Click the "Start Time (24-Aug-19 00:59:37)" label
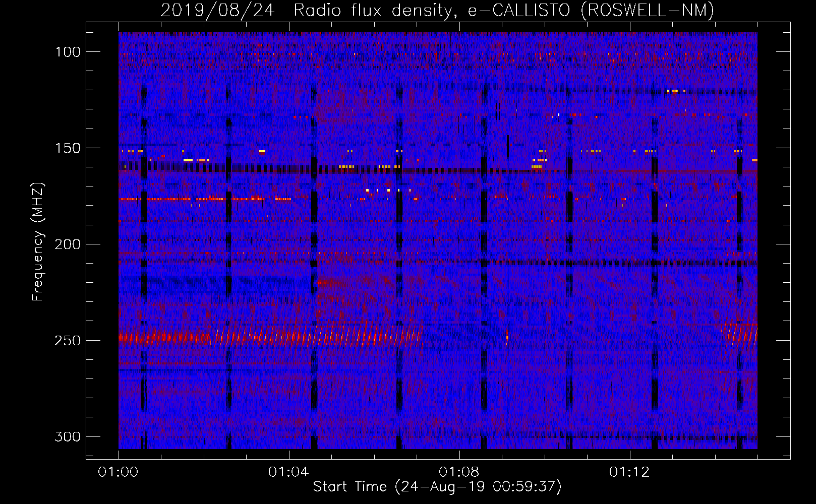Screen dimensions: 816x504 click(x=437, y=487)
